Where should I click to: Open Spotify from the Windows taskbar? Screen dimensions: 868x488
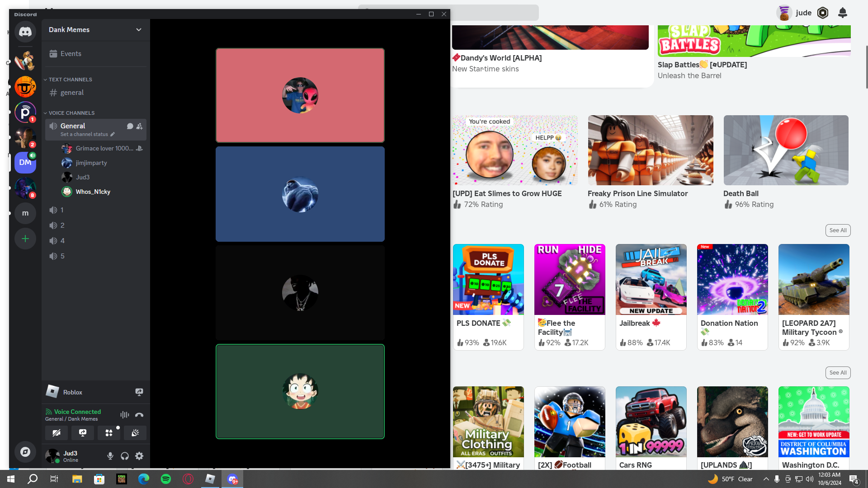click(166, 479)
